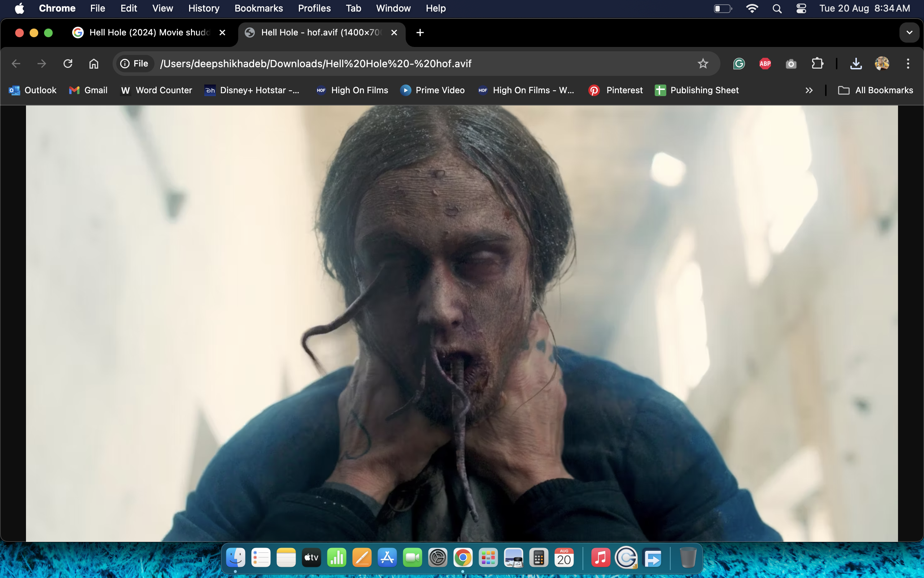Image resolution: width=924 pixels, height=578 pixels.
Task: Click the File site info chip
Action: (134, 64)
